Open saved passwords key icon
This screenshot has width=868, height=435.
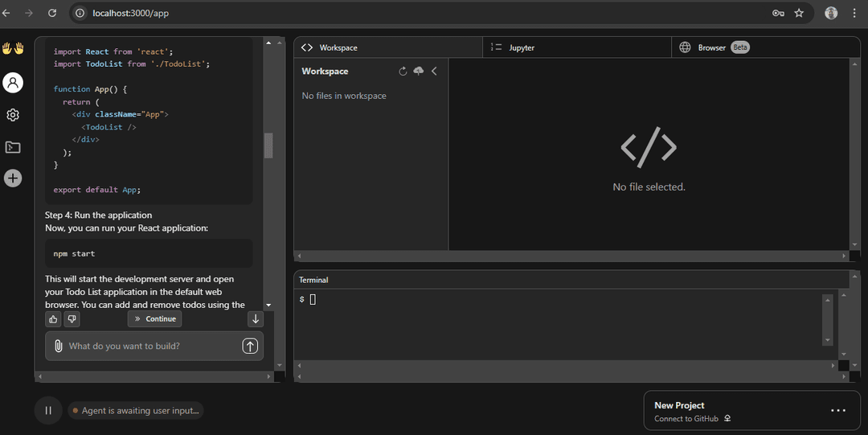pos(778,13)
